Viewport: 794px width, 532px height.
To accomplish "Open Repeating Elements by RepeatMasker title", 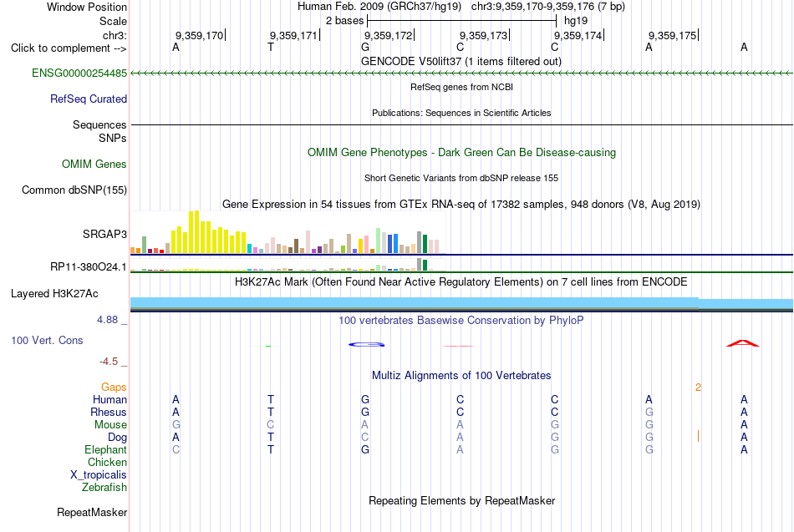I will [x=461, y=500].
